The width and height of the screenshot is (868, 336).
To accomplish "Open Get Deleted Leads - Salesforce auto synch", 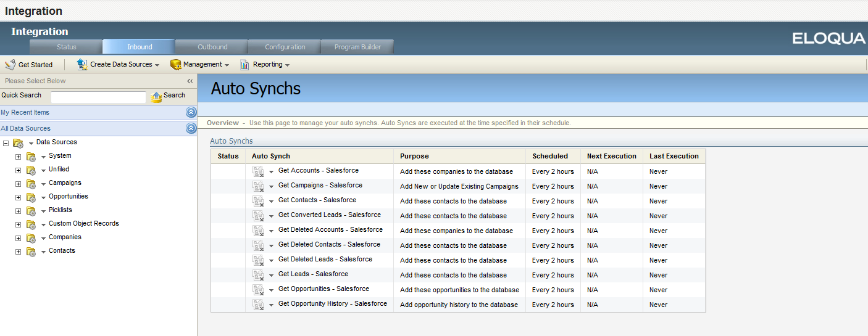I will pyautogui.click(x=325, y=259).
